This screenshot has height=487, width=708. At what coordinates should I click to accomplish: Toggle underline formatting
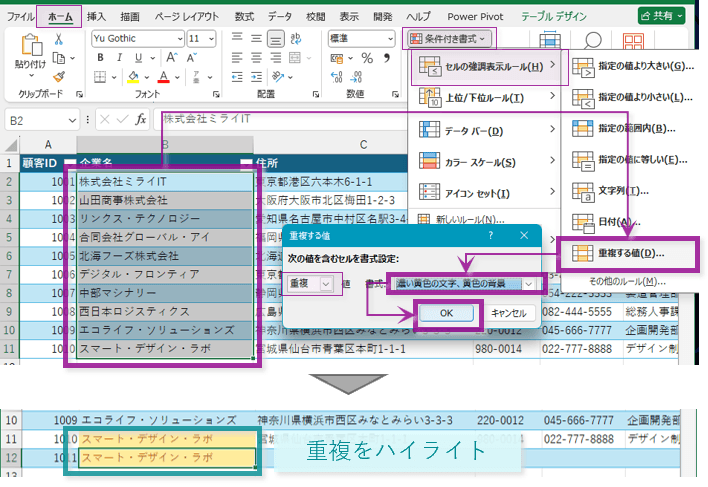pyautogui.click(x=138, y=58)
